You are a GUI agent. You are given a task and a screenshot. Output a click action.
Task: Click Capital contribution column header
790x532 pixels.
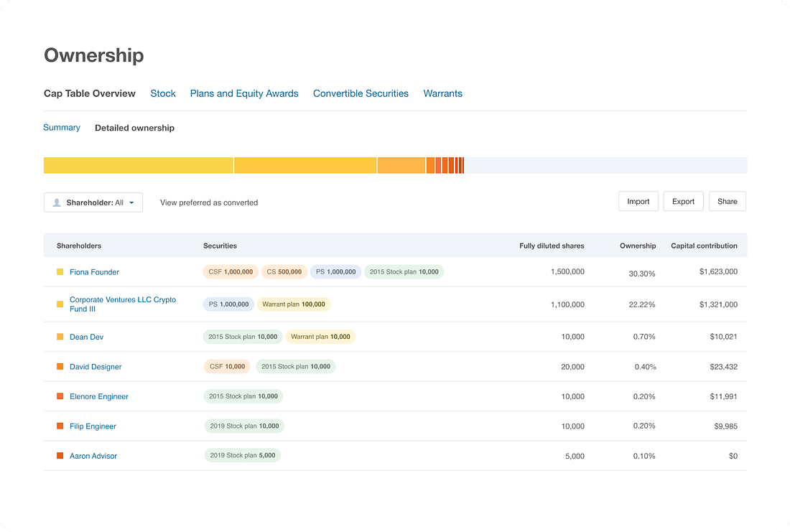[x=704, y=246]
